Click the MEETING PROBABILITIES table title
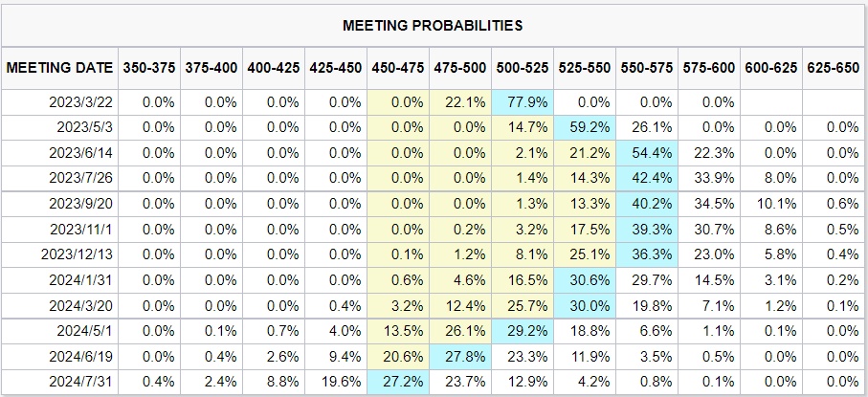The height and width of the screenshot is (397, 868). pyautogui.click(x=433, y=24)
